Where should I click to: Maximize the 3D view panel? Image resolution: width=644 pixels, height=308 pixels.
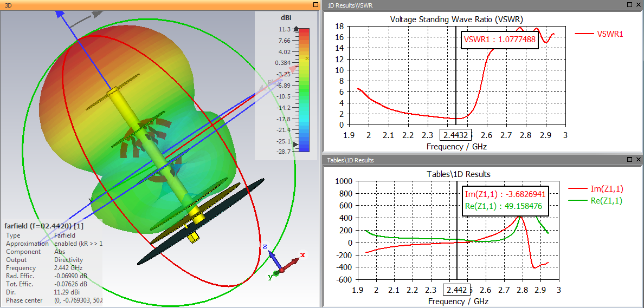[x=315, y=5]
